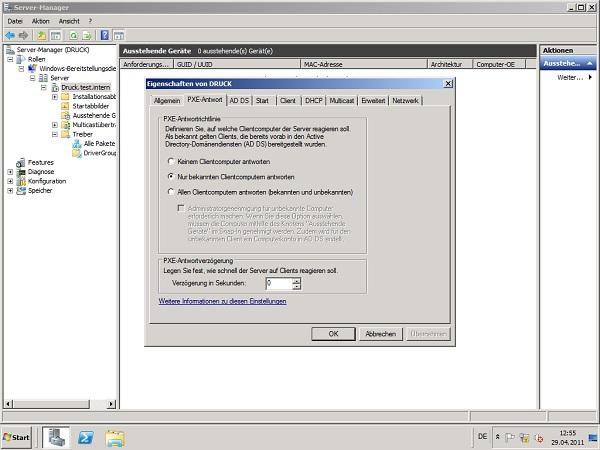600x450 pixels.
Task: Select 'Allen Clientcomputern antworten' radio button
Action: 171,192
